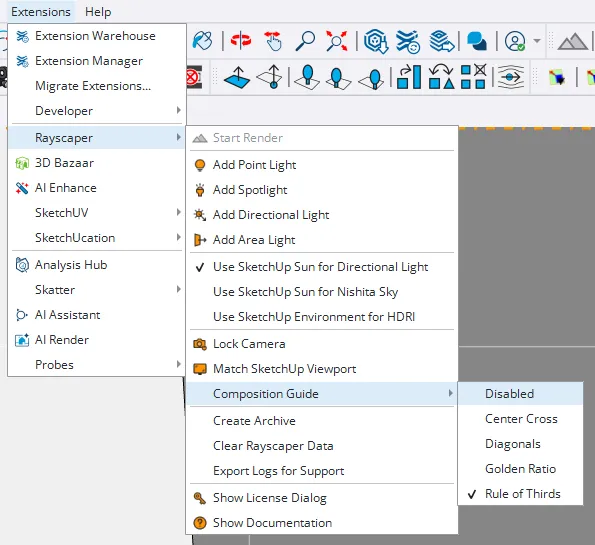Add Point Light via Rayscaper submenu
The height and width of the screenshot is (545, 595).
coord(322,165)
